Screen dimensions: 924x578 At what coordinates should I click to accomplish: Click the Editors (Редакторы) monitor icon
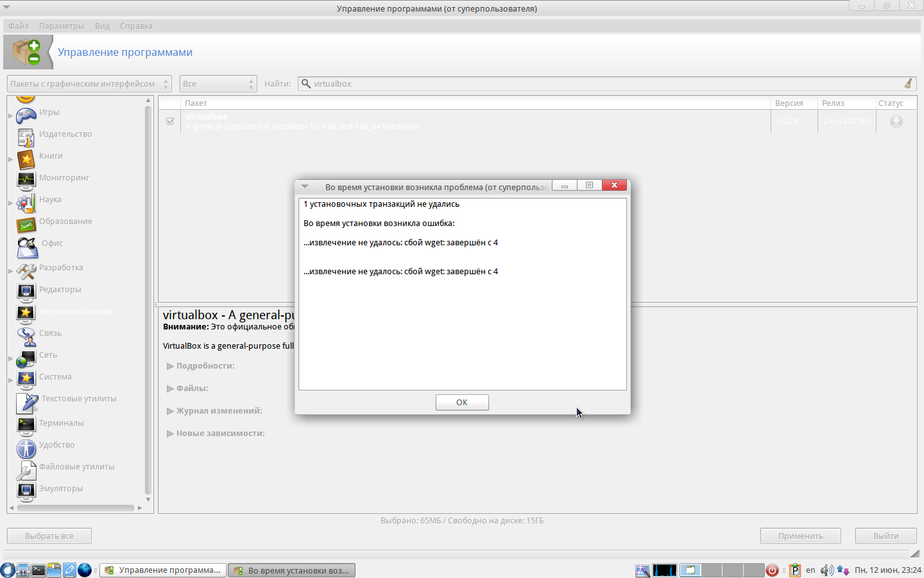[26, 293]
